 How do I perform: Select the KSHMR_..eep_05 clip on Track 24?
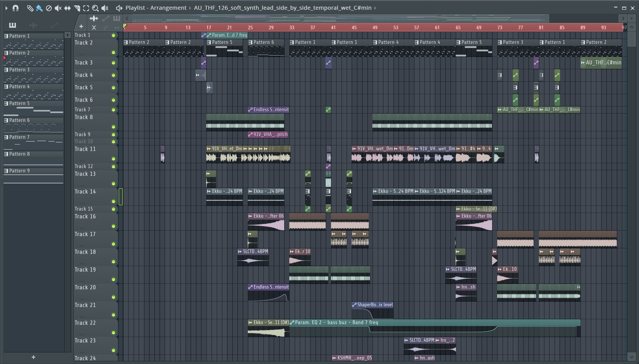coord(352,358)
